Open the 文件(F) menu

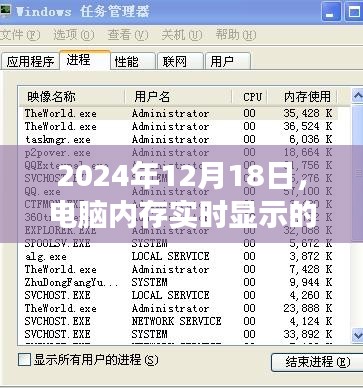(x=19, y=34)
